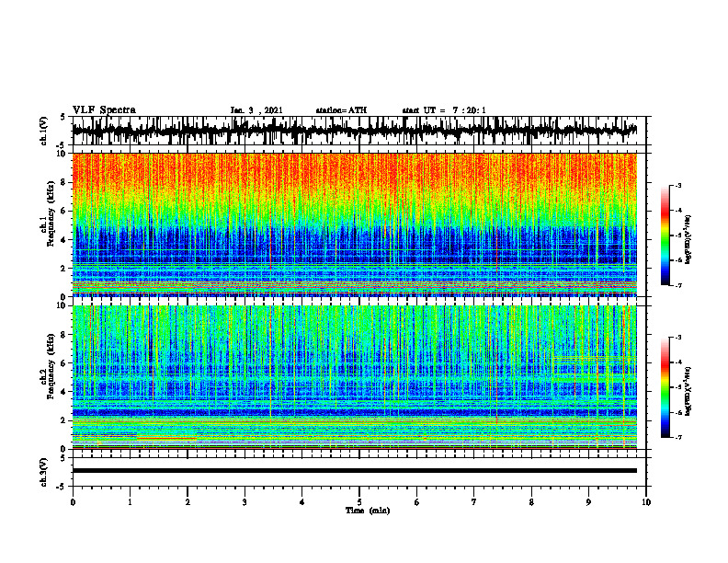The width and height of the screenshot is (728, 563).
Task: Click the "-5" label on ch.2 colorbar
Action: (678, 387)
